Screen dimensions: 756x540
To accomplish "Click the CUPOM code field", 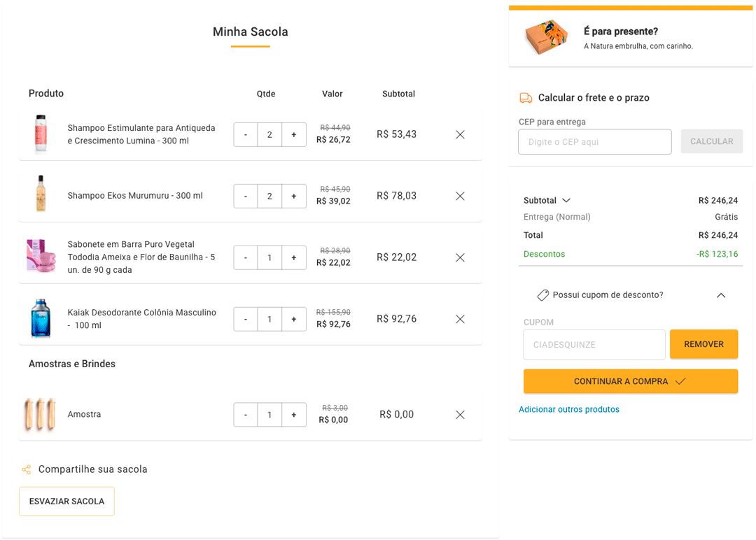I will (x=594, y=344).
